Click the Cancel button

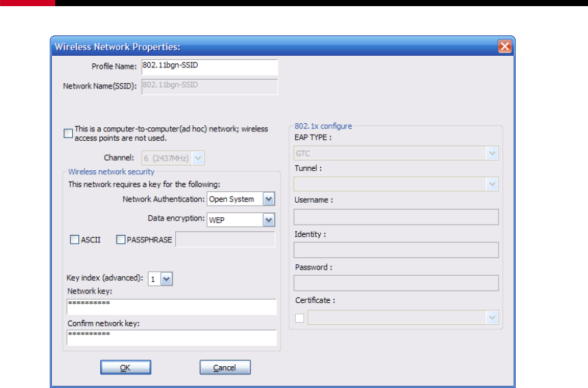coord(225,368)
